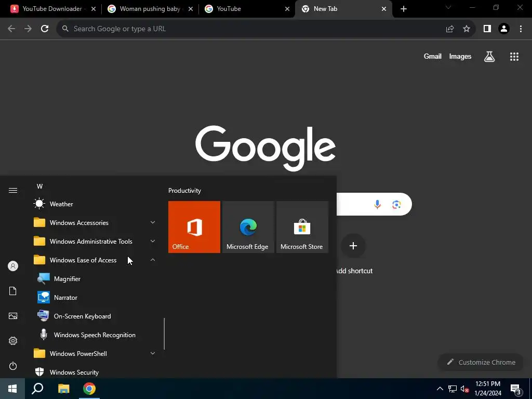Click Customize Chrome button

tap(481, 362)
